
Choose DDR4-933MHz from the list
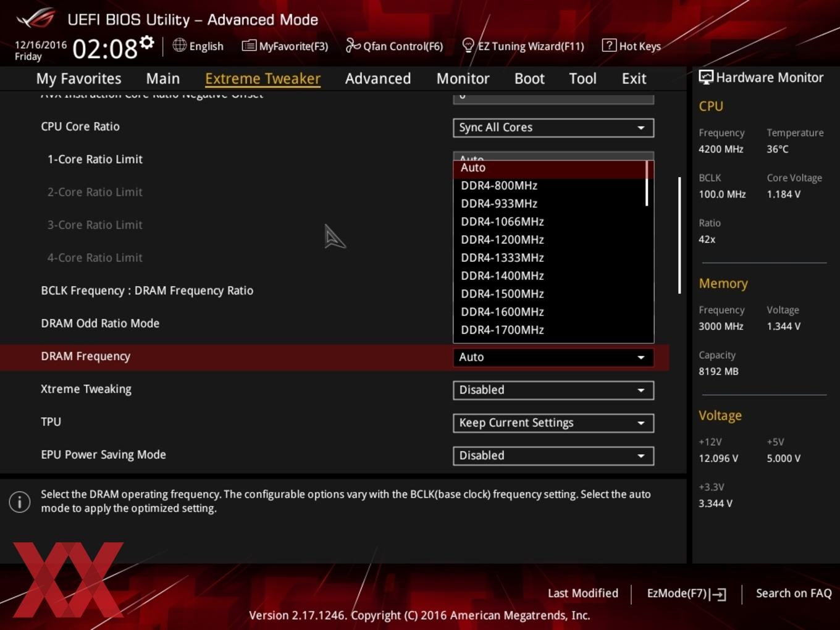point(499,203)
